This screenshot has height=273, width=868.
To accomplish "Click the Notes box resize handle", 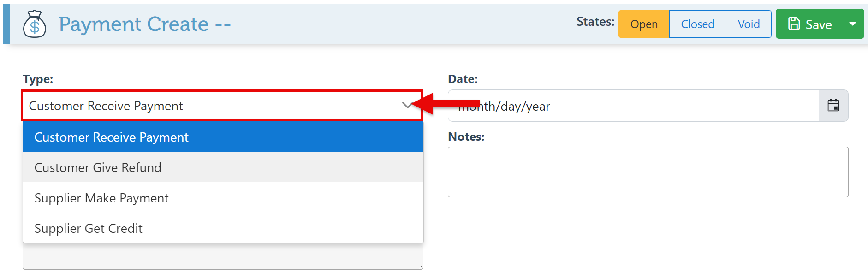I will click(x=845, y=194).
